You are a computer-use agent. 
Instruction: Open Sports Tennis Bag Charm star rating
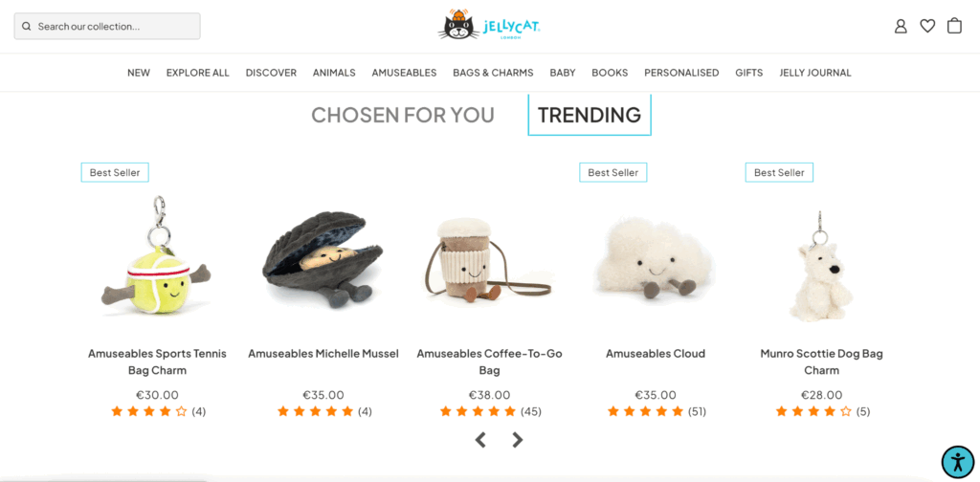pos(158,411)
